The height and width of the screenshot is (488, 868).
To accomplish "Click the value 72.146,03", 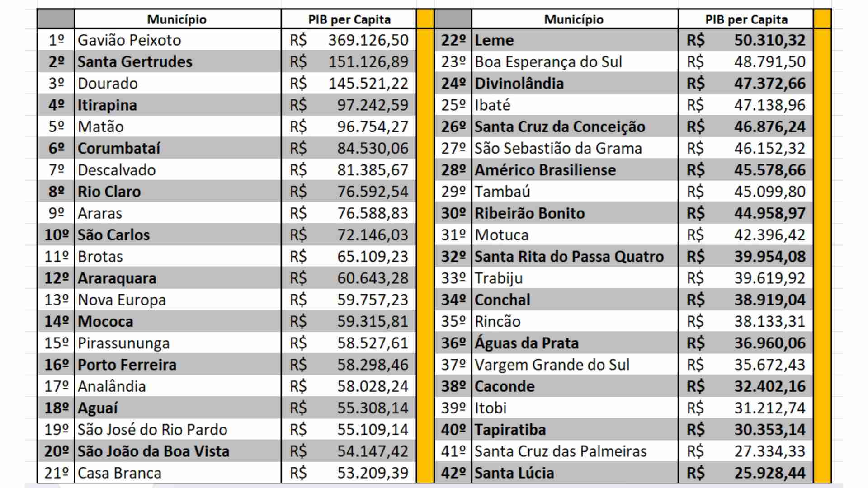I will (373, 235).
